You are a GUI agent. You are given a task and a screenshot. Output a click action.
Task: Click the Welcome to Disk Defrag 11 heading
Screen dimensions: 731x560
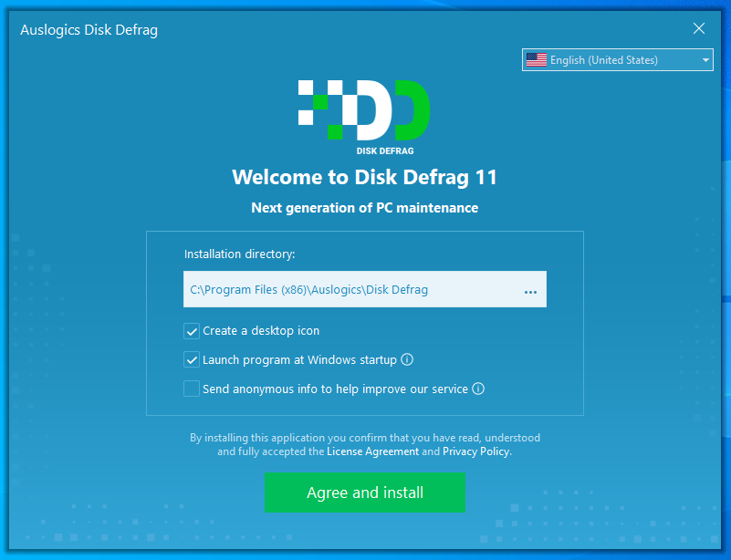click(x=364, y=177)
